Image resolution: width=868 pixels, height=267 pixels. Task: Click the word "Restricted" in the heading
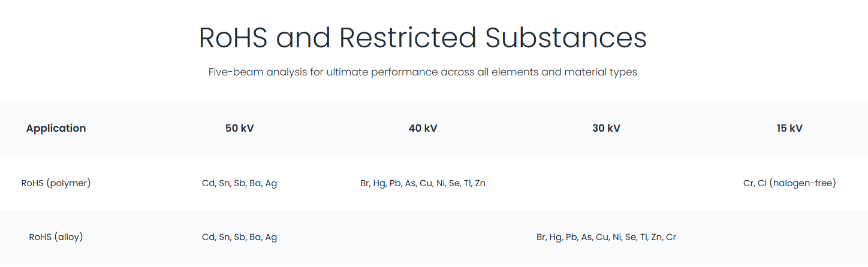408,38
